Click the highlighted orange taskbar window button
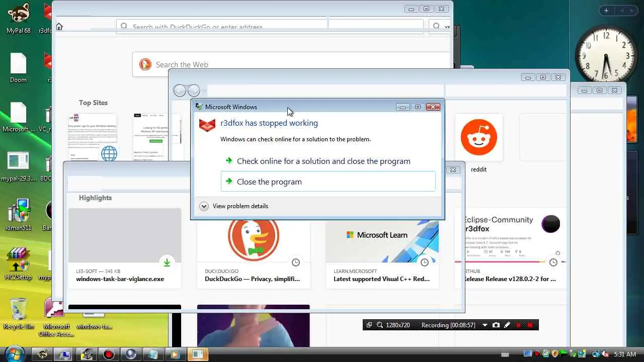Screen dimensions: 644x362 [x=198, y=354]
